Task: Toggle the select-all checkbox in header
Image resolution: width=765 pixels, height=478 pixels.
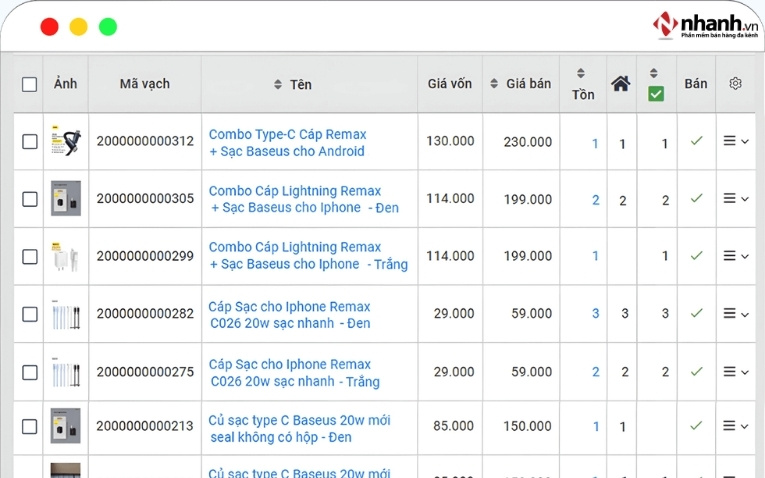Action: click(30, 85)
